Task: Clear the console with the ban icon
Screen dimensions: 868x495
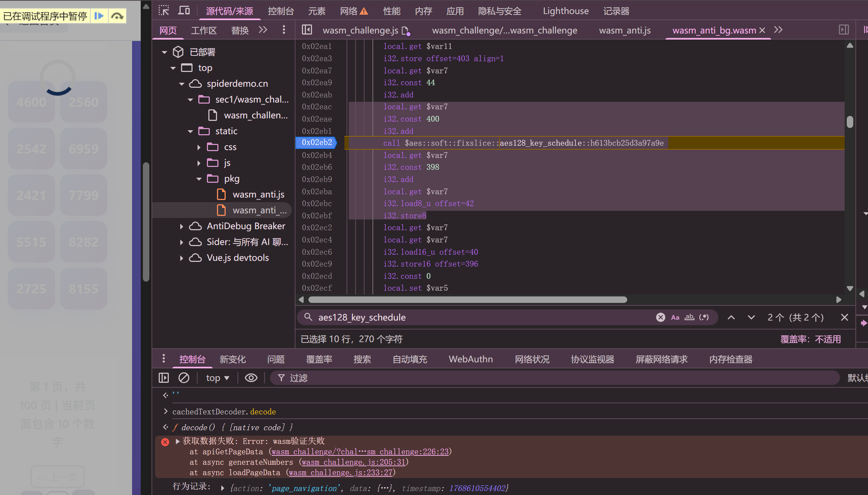Action: [x=184, y=378]
